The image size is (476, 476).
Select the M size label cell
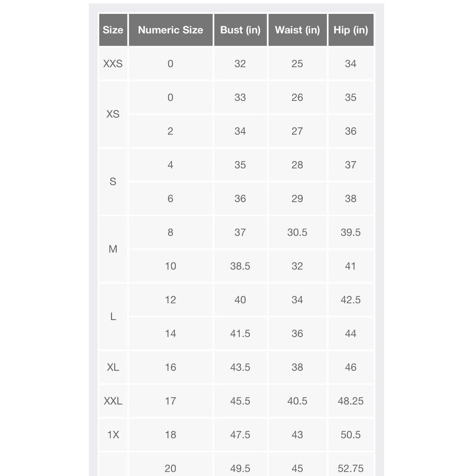pos(113,249)
